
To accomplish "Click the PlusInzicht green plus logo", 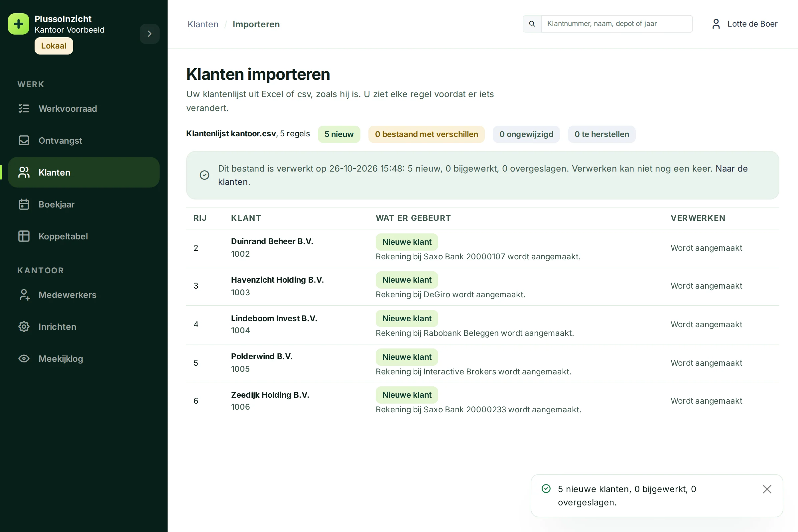I will pyautogui.click(x=18, y=24).
